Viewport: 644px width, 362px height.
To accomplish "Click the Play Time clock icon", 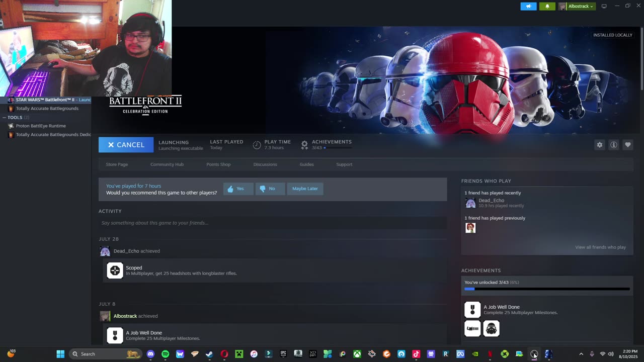I will pyautogui.click(x=257, y=145).
